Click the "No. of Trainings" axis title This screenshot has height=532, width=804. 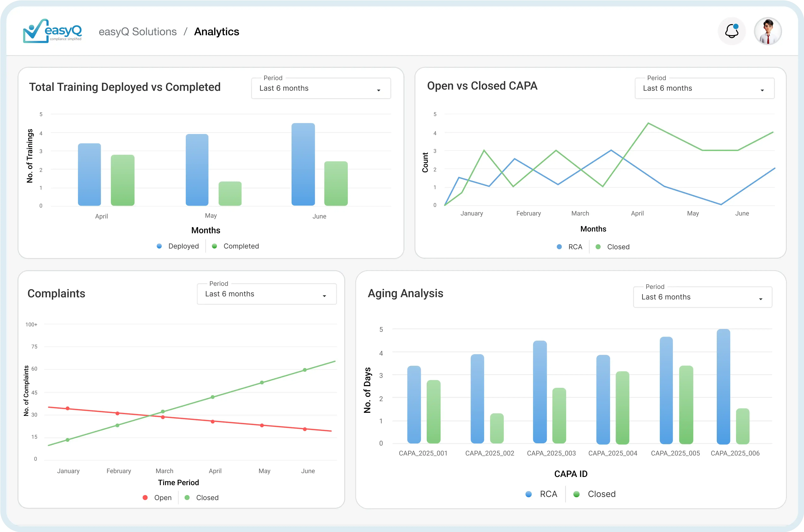30,156
